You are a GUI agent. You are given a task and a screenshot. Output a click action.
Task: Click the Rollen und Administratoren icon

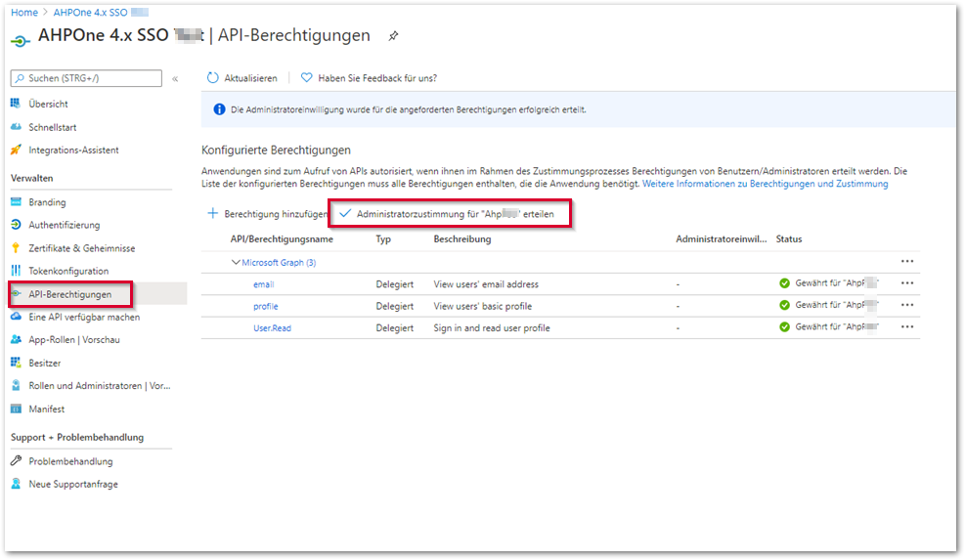pos(16,385)
